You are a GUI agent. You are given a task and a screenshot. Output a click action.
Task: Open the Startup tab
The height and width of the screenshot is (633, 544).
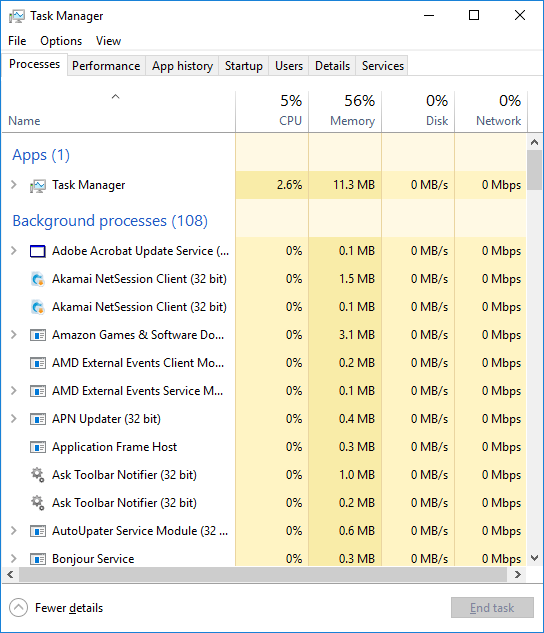(244, 66)
